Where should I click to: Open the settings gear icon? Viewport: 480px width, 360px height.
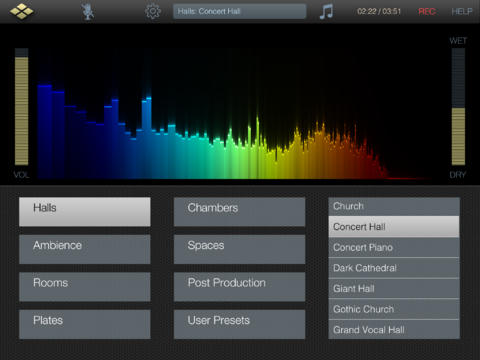pyautogui.click(x=153, y=11)
